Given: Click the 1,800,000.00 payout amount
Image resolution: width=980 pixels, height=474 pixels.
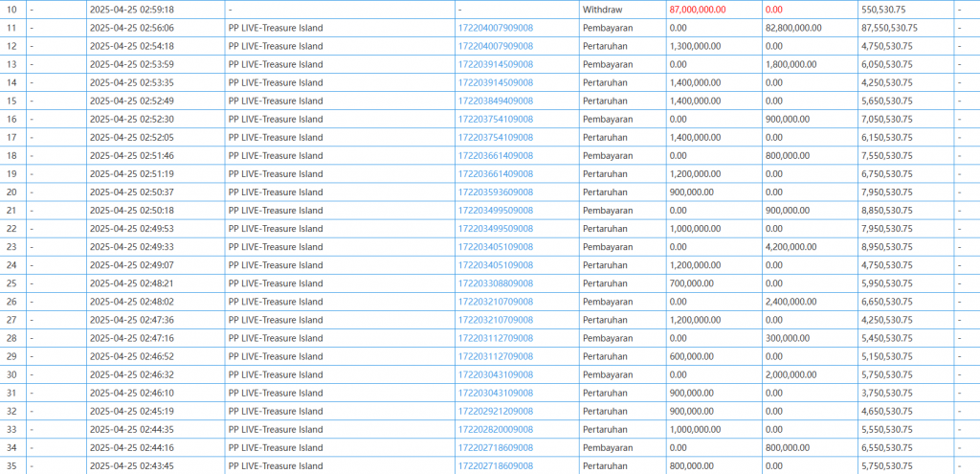Looking at the screenshot, I should (x=791, y=64).
